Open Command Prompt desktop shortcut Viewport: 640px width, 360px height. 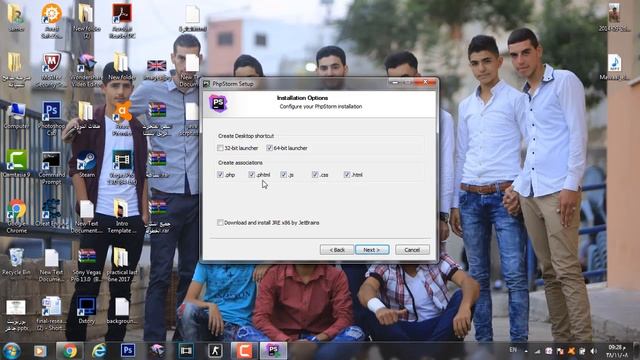click(x=51, y=168)
